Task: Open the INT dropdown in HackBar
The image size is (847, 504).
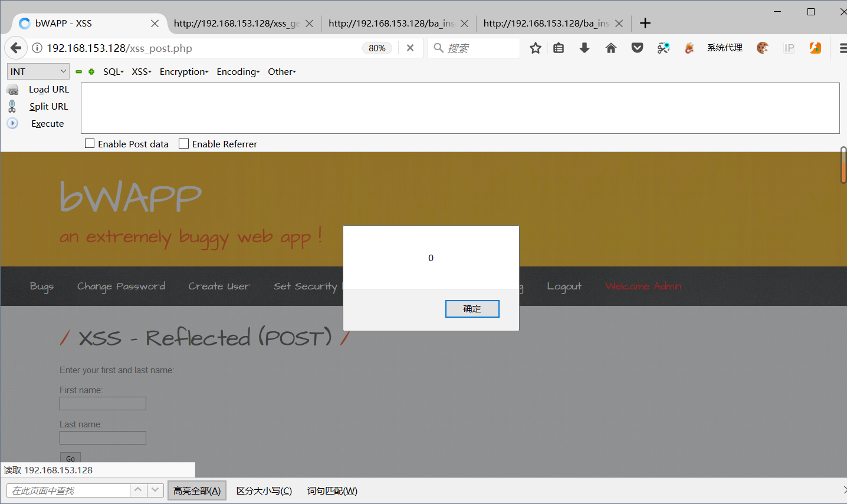Action: click(x=38, y=71)
